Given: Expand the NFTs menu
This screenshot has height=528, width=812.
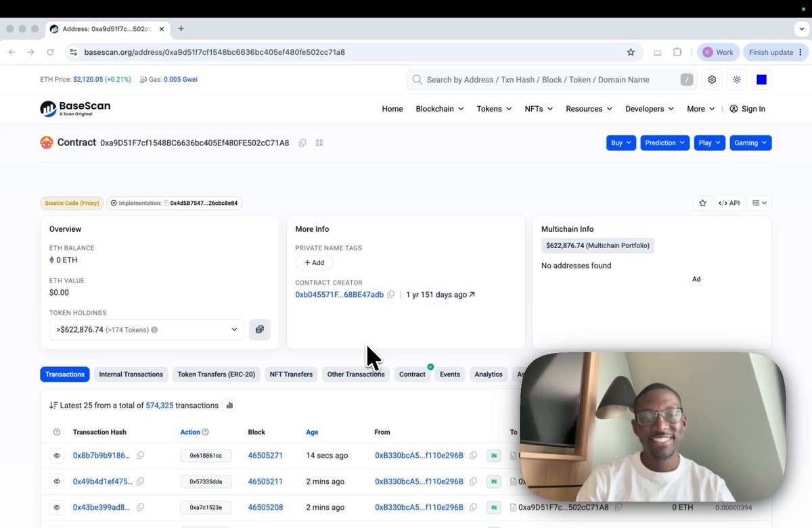Looking at the screenshot, I should click(x=539, y=109).
